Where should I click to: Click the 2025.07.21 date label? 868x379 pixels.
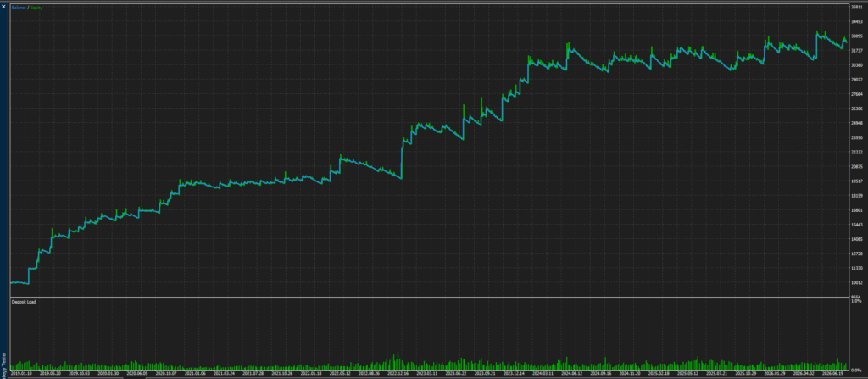(716, 373)
